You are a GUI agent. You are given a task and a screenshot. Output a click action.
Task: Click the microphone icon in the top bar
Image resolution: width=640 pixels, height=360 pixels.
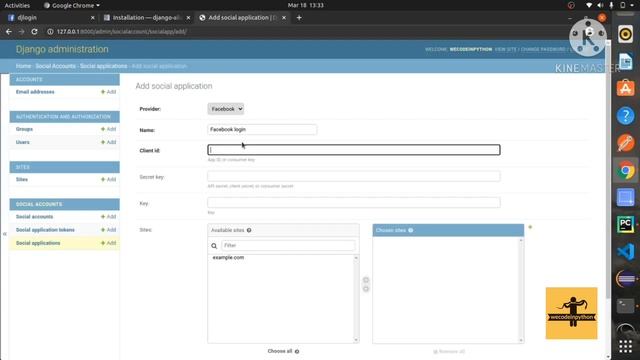(611, 5)
